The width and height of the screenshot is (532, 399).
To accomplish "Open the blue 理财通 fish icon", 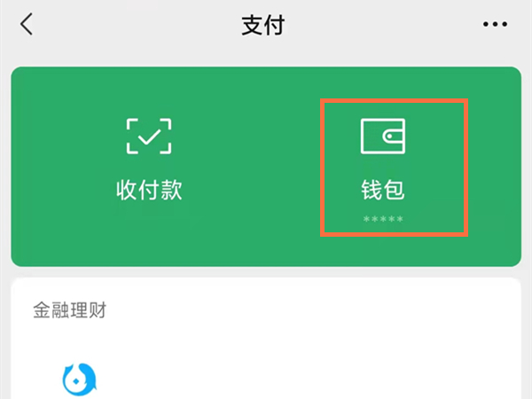I will 80,379.
